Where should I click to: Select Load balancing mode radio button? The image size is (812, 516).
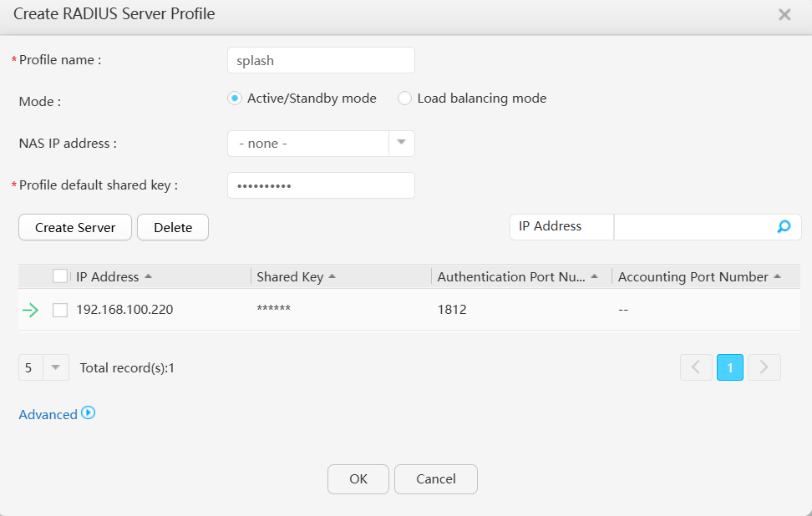404,99
